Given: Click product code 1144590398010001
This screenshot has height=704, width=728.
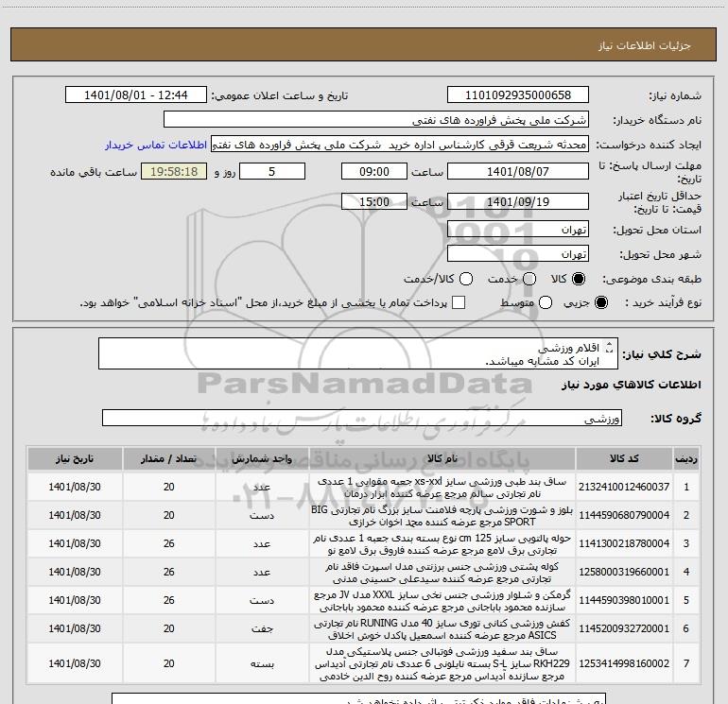Looking at the screenshot, I should point(624,600).
